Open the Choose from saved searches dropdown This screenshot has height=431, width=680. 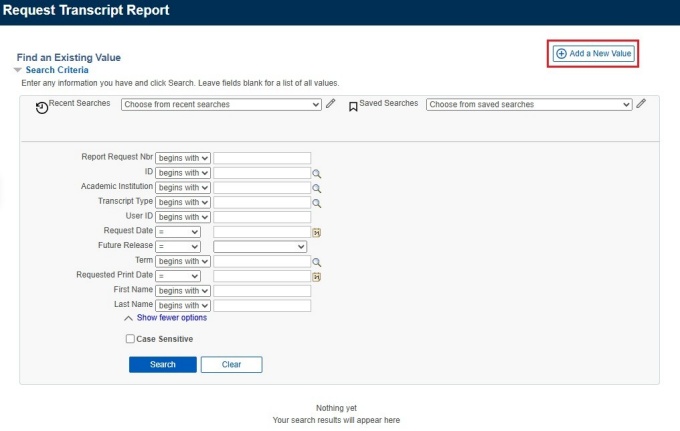[529, 104]
